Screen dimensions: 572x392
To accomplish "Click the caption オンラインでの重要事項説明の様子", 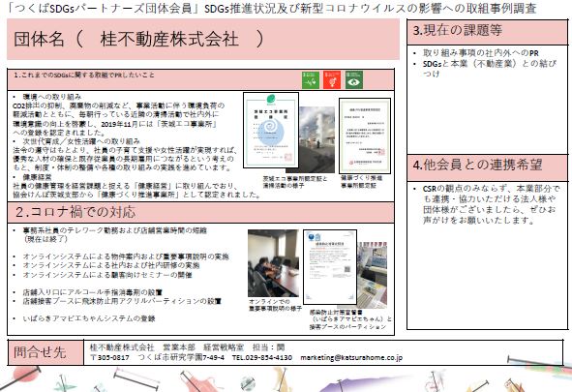I will pos(276,305).
